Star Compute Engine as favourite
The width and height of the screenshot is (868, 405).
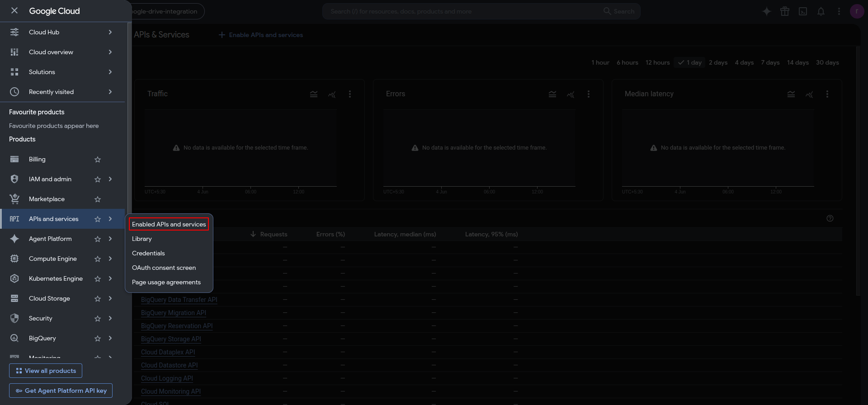tap(98, 259)
